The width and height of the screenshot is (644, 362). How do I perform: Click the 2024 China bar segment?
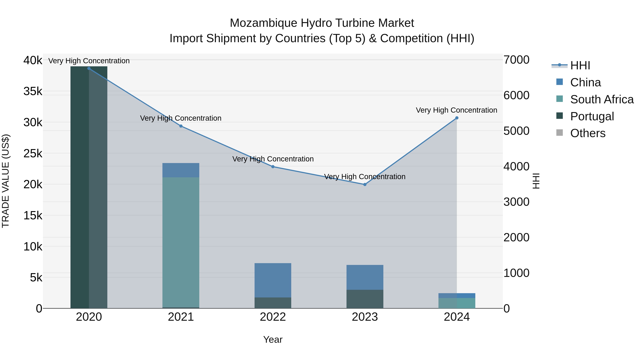pos(457,296)
